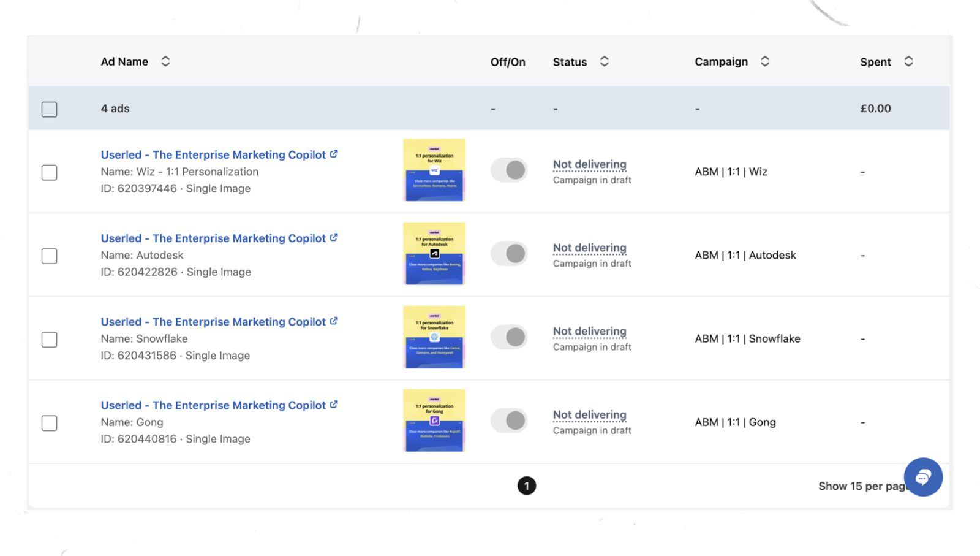
Task: Select campaign cell ABM | 1:1 | Gong
Action: pyautogui.click(x=735, y=422)
